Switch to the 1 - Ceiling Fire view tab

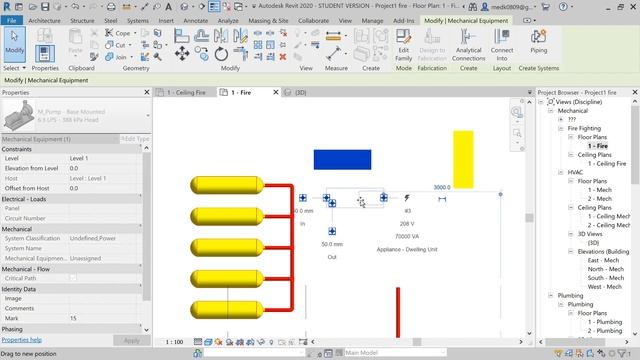pos(186,93)
